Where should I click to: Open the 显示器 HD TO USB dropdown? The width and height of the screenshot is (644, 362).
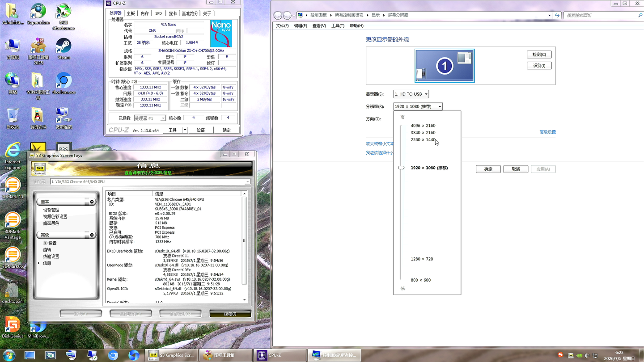(x=411, y=94)
